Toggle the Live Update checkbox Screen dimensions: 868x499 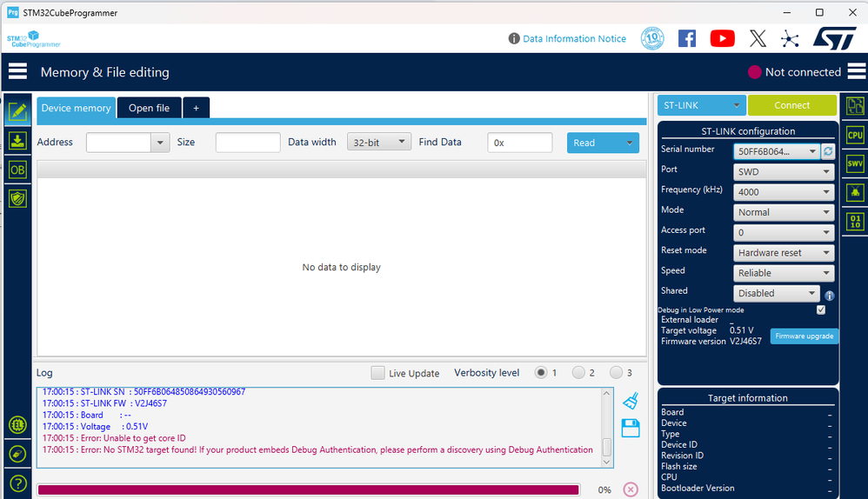coord(377,373)
